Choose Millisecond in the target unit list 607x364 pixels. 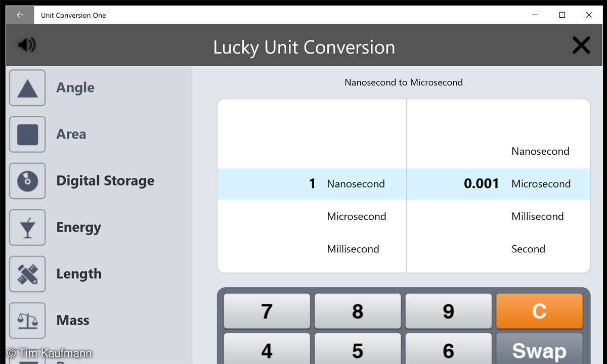pyautogui.click(x=537, y=216)
